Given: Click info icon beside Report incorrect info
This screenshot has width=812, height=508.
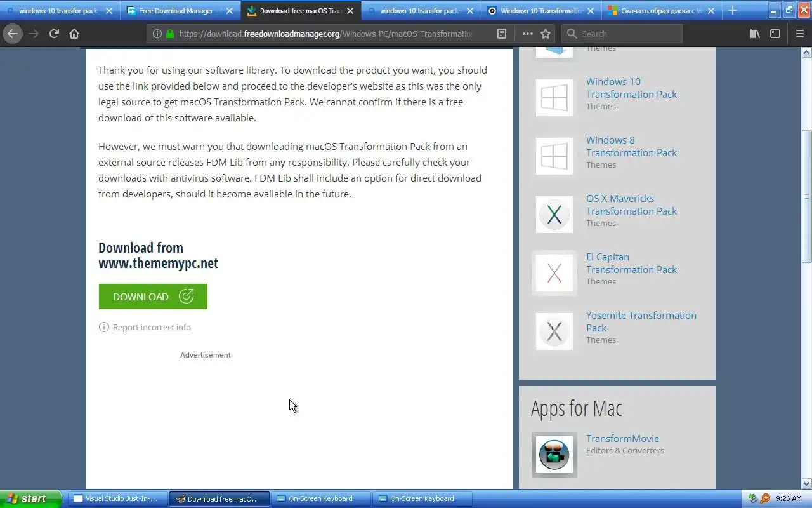Looking at the screenshot, I should pyautogui.click(x=104, y=327).
